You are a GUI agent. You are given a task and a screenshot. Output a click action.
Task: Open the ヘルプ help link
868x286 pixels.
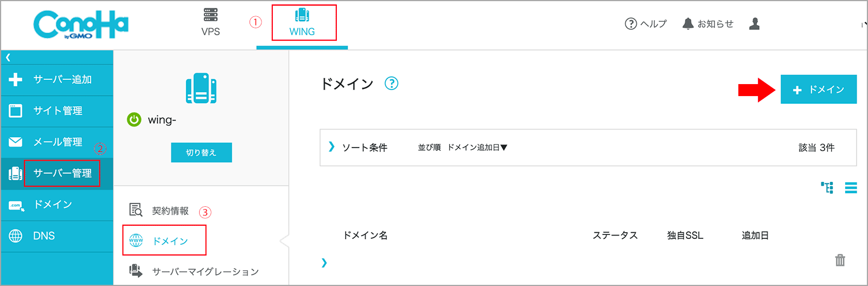click(x=646, y=24)
